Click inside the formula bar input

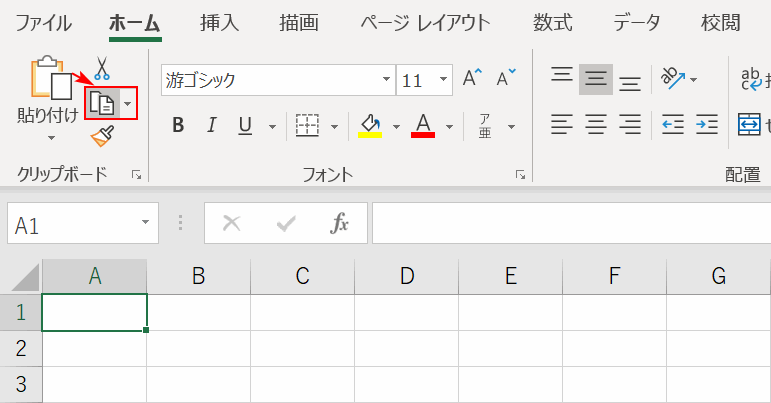[571, 223]
